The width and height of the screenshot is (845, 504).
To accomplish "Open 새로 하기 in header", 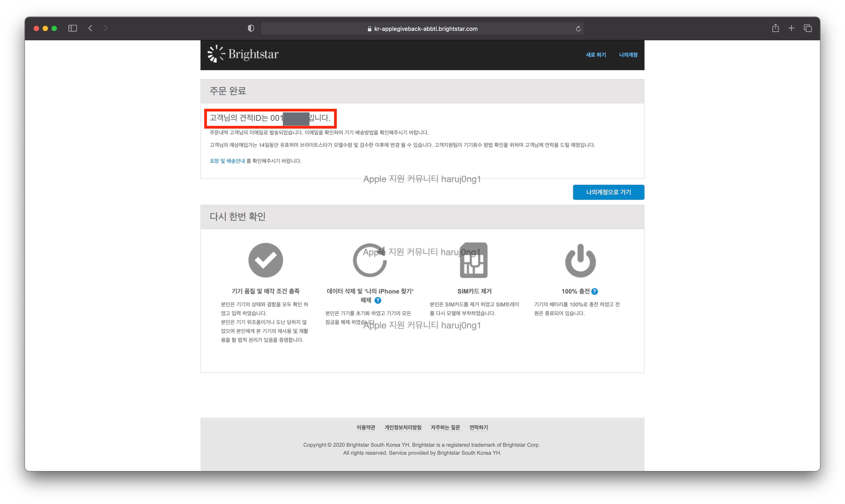I will (x=596, y=55).
